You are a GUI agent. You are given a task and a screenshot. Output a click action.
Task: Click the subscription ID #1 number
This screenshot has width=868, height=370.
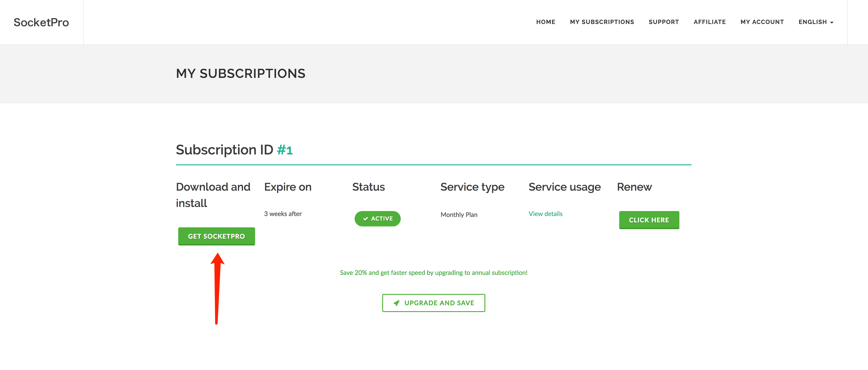click(285, 150)
